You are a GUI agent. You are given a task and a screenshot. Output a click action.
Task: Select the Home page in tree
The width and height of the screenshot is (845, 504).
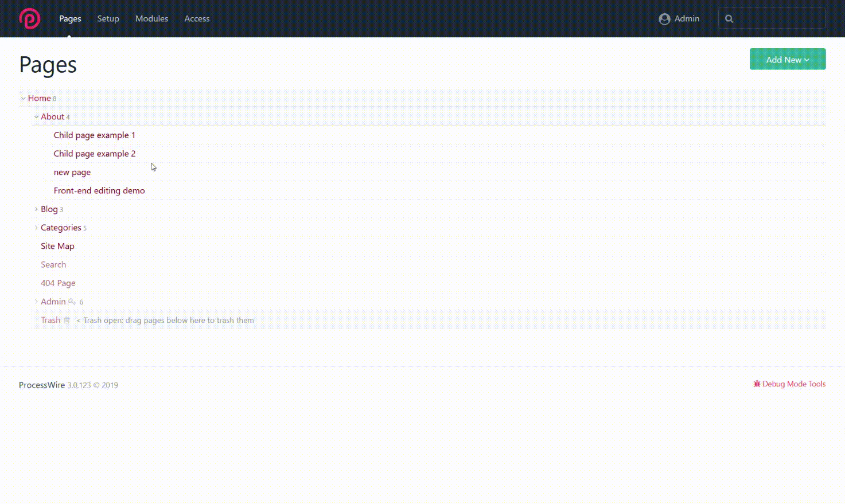point(39,98)
